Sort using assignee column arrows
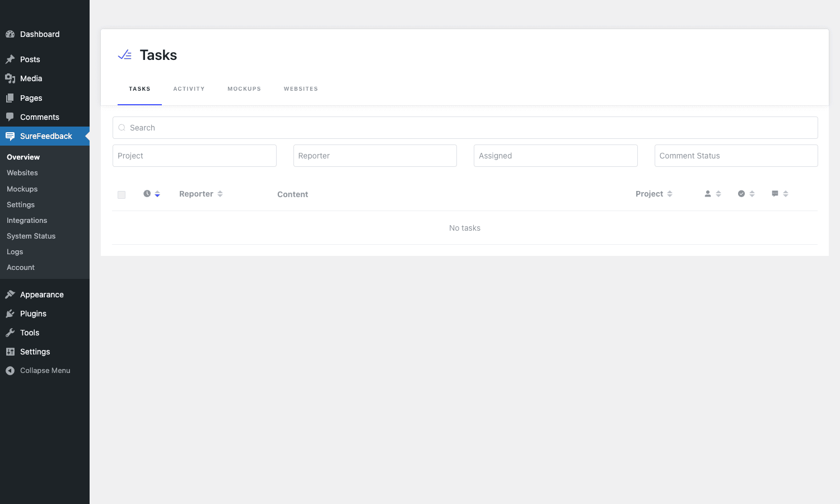 718,194
